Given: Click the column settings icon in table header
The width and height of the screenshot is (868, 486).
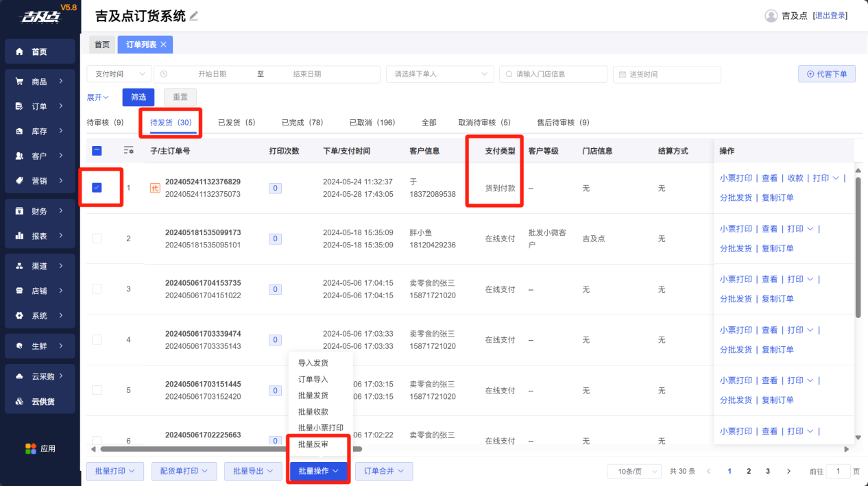Looking at the screenshot, I should (128, 150).
